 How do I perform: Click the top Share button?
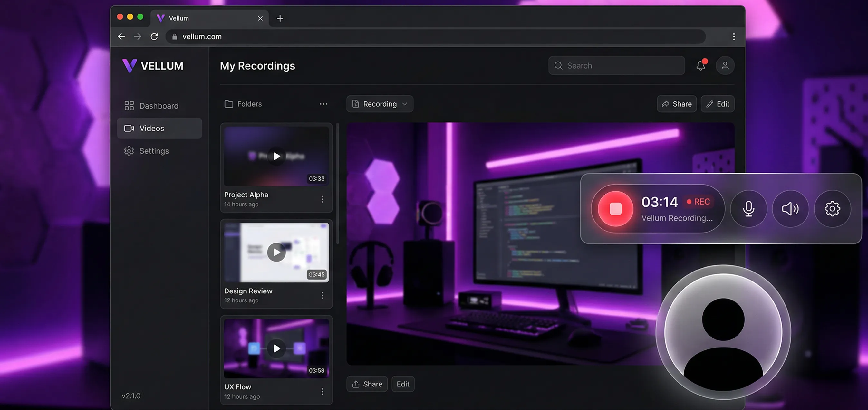tap(677, 104)
